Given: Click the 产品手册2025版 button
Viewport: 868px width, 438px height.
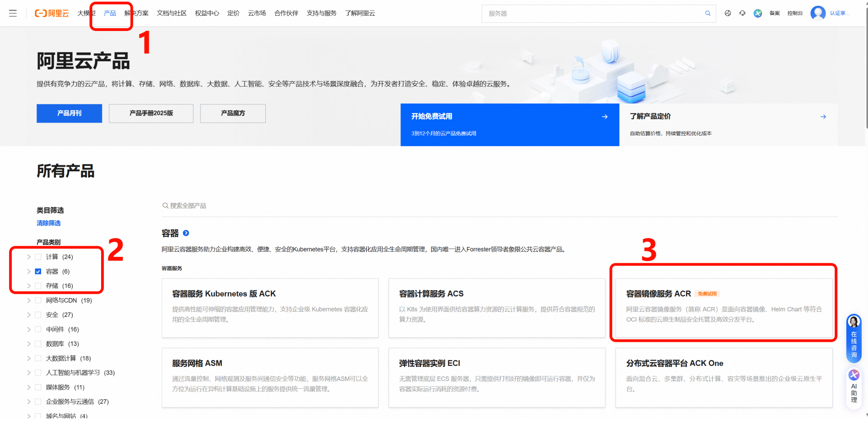Looking at the screenshot, I should 151,113.
